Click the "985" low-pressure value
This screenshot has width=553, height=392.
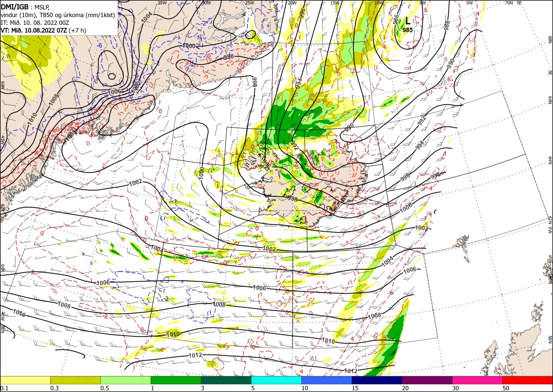click(x=408, y=30)
